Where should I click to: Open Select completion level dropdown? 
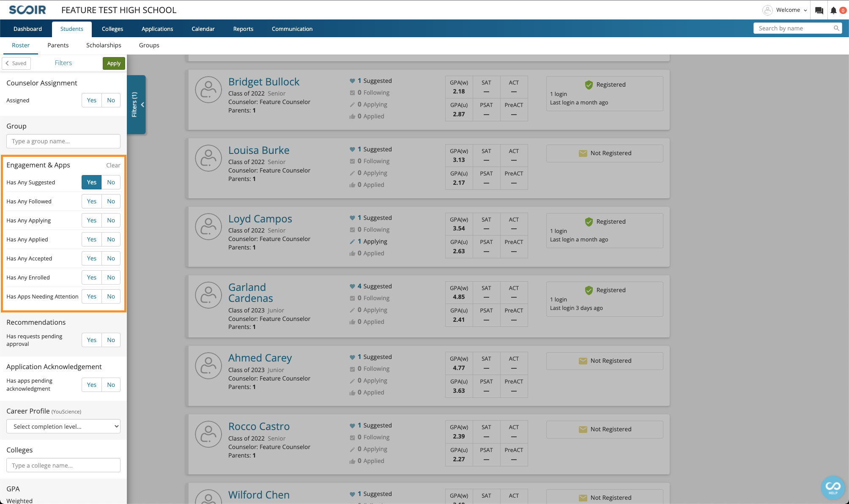[63, 426]
